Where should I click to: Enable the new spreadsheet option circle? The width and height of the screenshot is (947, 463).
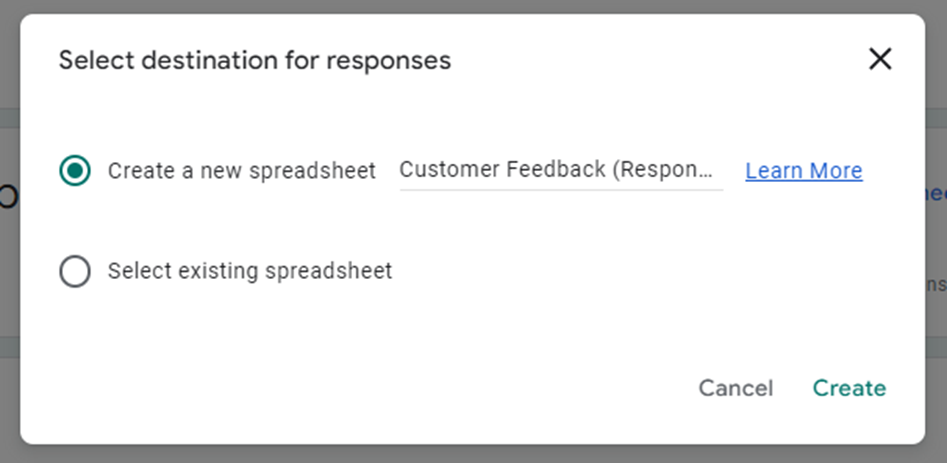[75, 170]
